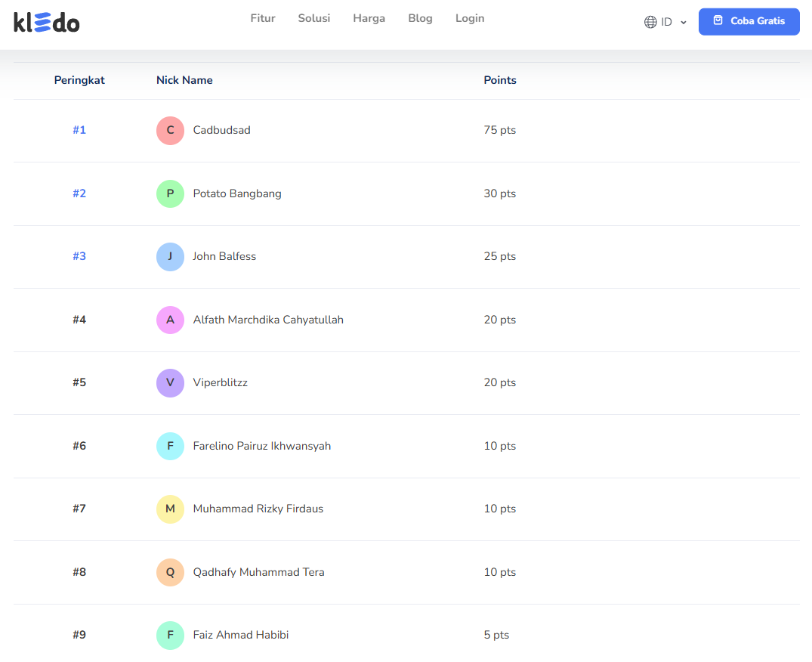812x662 pixels.
Task: Click Cadbudsad's red C avatar
Action: pyautogui.click(x=170, y=131)
